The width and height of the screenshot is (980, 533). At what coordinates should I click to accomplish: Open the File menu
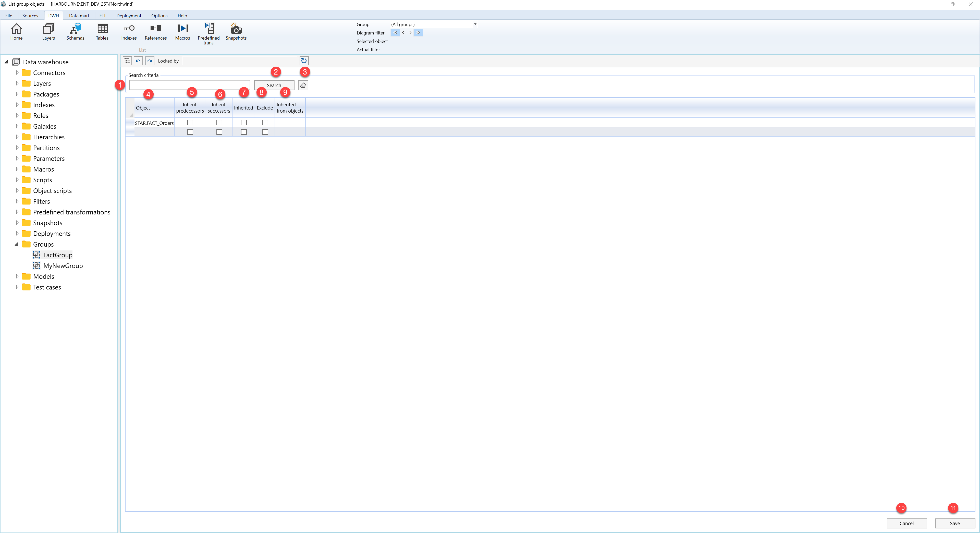9,16
